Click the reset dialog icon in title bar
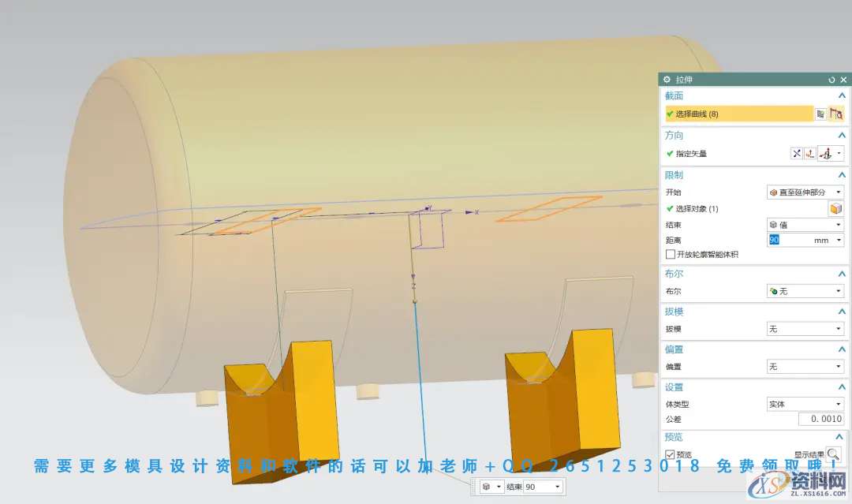Viewport: 852px width, 504px height. tap(831, 80)
